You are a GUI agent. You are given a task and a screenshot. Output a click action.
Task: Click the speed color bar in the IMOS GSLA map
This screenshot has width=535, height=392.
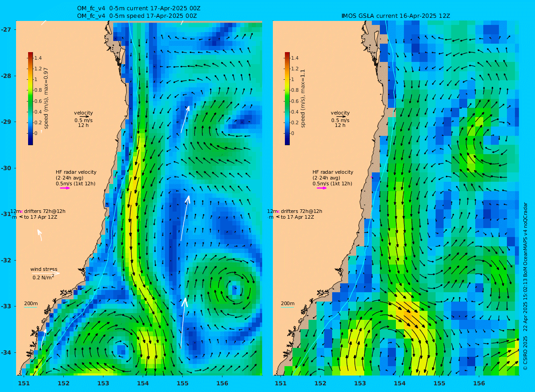tap(287, 98)
